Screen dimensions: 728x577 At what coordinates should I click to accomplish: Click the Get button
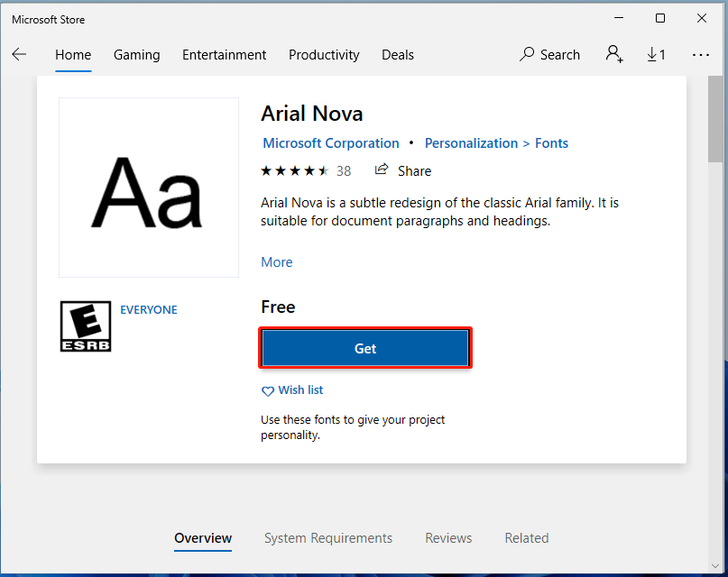[x=365, y=348]
